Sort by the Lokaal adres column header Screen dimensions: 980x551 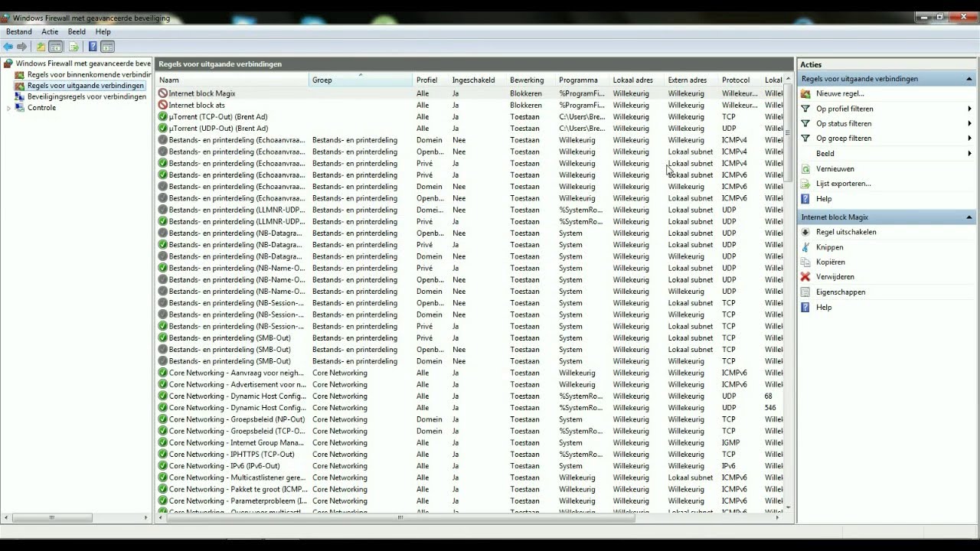pyautogui.click(x=637, y=80)
